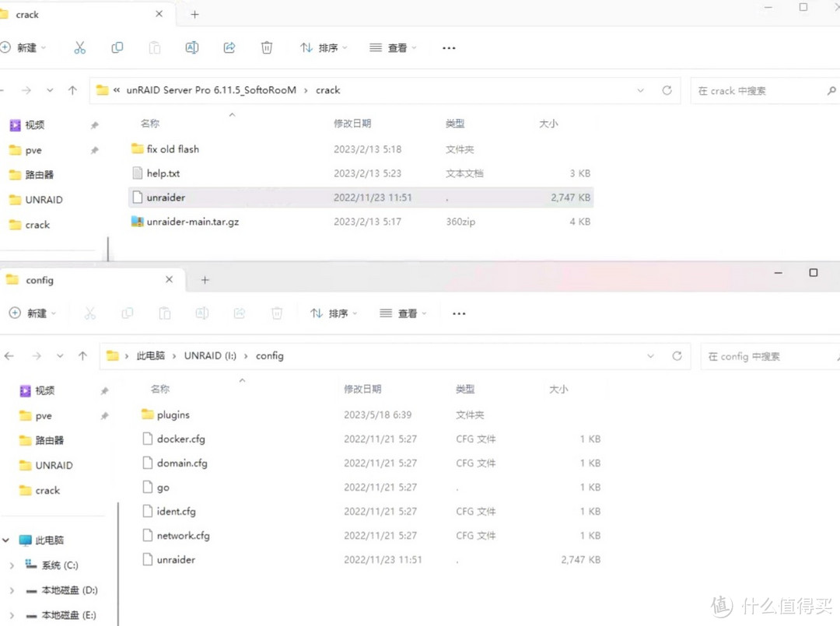Open the 新建 menu in config window
Image resolution: width=840 pixels, height=626 pixels.
(33, 313)
